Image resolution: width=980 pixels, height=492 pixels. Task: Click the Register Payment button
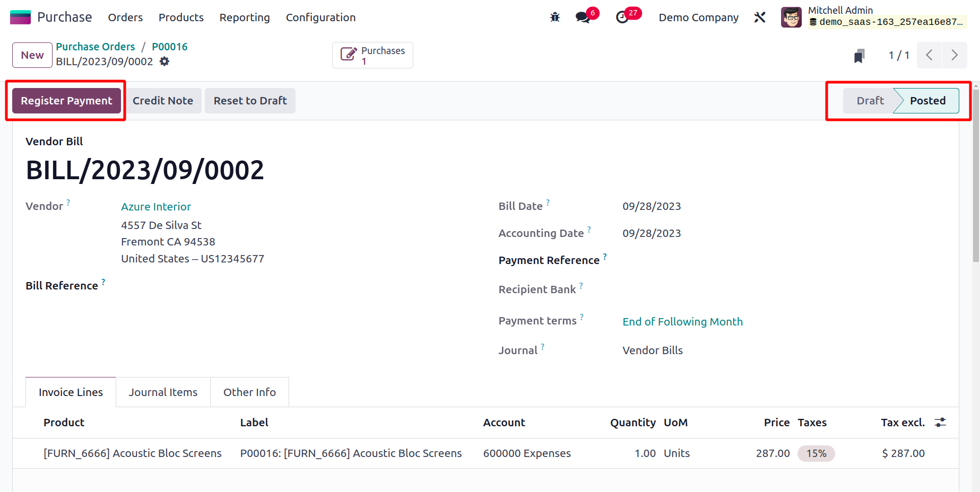click(66, 101)
